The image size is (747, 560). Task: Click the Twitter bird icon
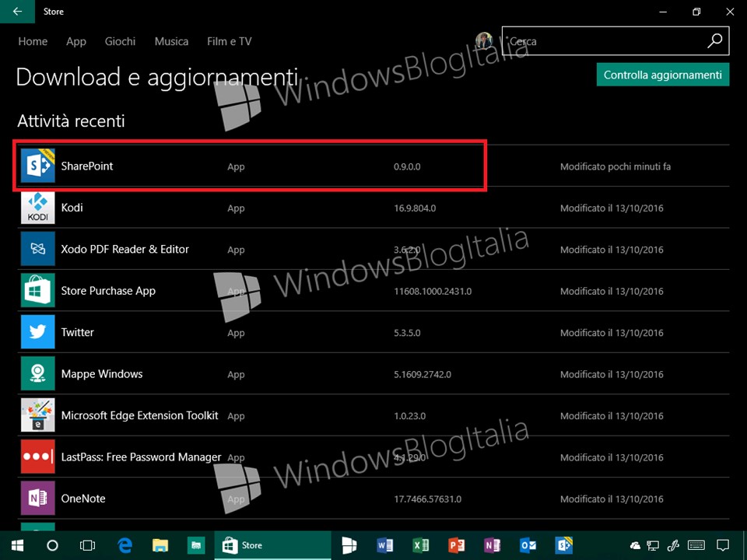tap(37, 332)
